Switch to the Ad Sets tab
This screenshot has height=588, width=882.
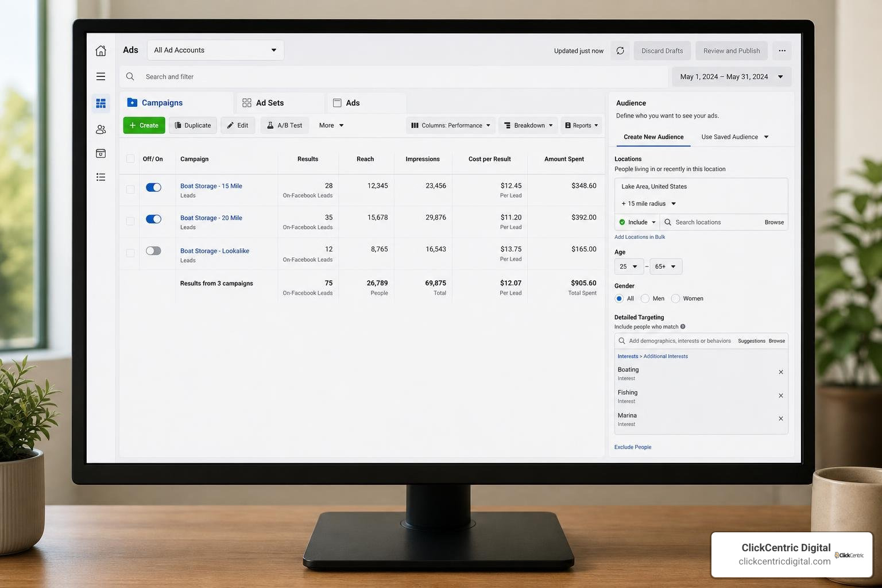pos(280,103)
